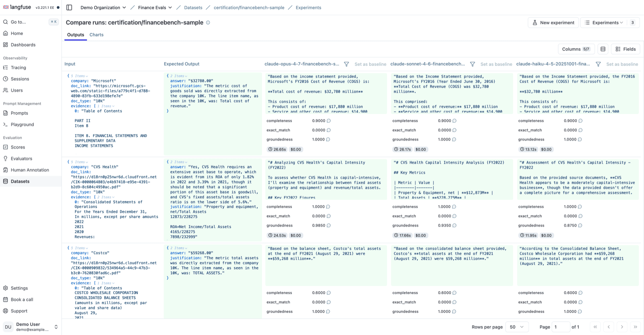Viewport: 644px width, 335px height.
Task: Open Sessions page
Action: tap(20, 79)
